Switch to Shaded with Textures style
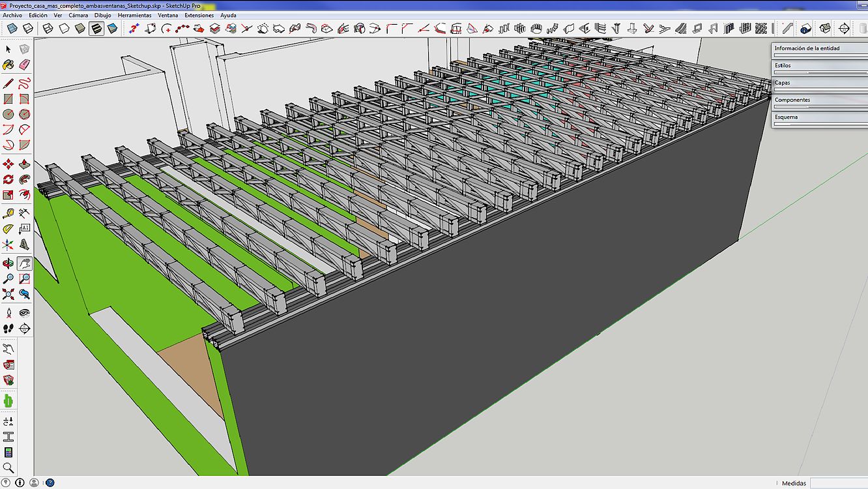The image size is (868, 489). point(96,29)
